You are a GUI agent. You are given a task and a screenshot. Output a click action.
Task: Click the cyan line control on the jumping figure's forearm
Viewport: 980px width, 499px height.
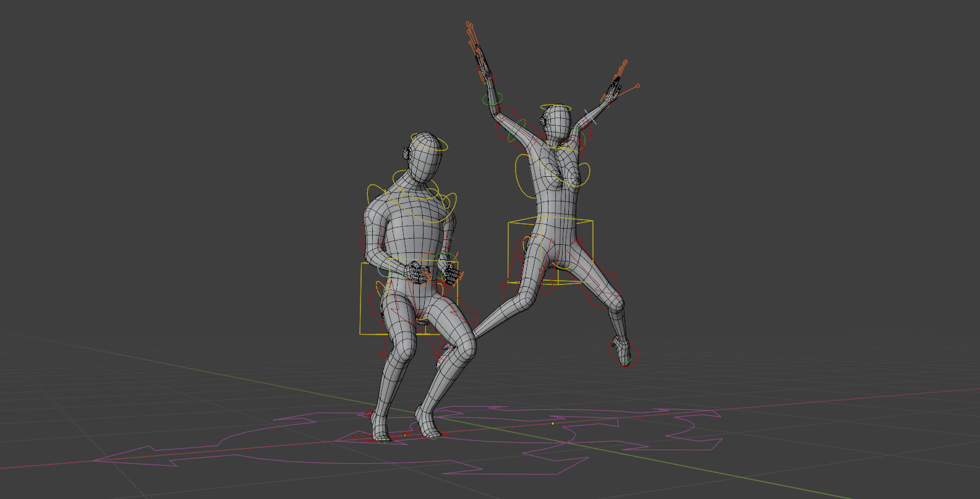click(x=590, y=117)
